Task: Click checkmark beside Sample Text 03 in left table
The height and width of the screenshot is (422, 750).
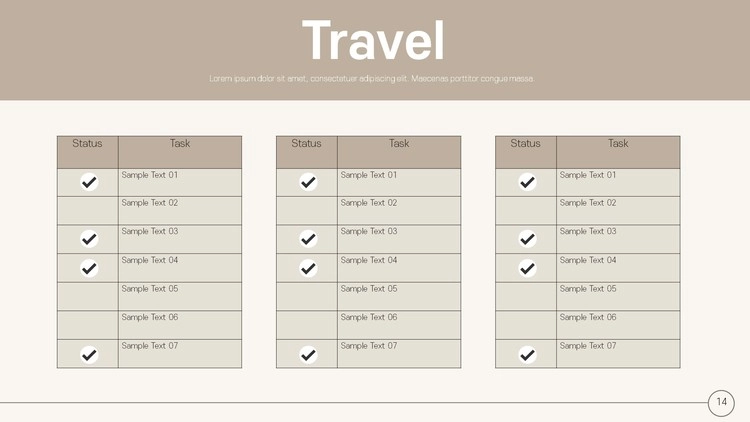Action: click(89, 239)
